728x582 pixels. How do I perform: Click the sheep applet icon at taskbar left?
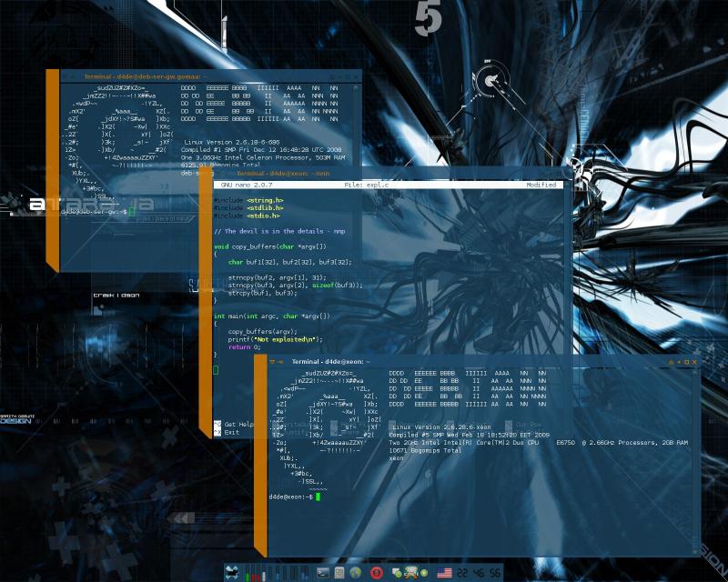[230, 571]
